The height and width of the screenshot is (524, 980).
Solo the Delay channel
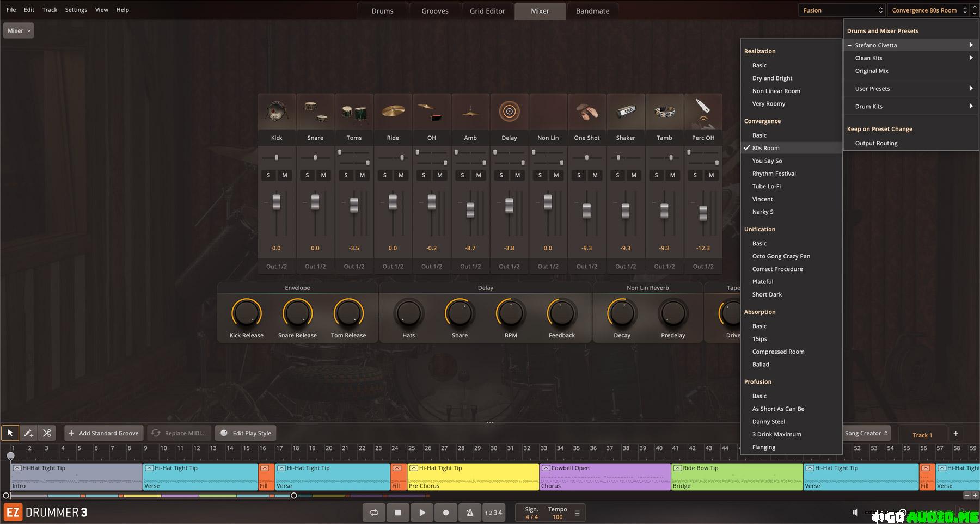(x=501, y=175)
